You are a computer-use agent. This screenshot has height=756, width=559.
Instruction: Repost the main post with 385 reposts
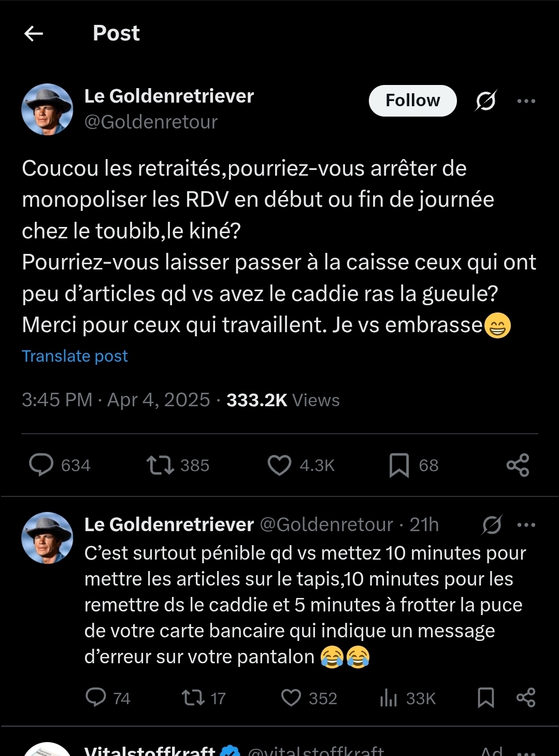(161, 465)
